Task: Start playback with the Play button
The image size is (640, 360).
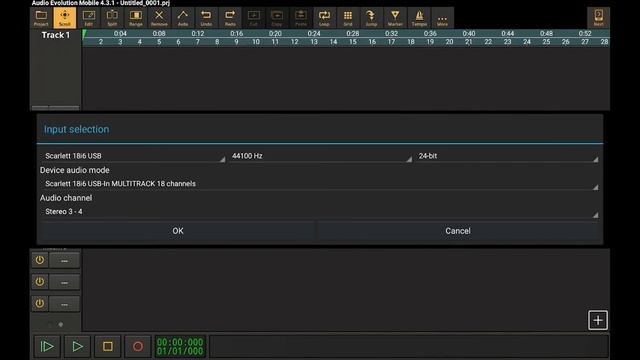Action: 77,347
